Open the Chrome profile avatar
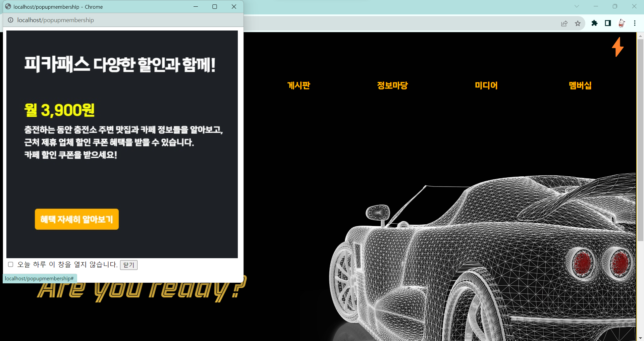 coord(622,23)
